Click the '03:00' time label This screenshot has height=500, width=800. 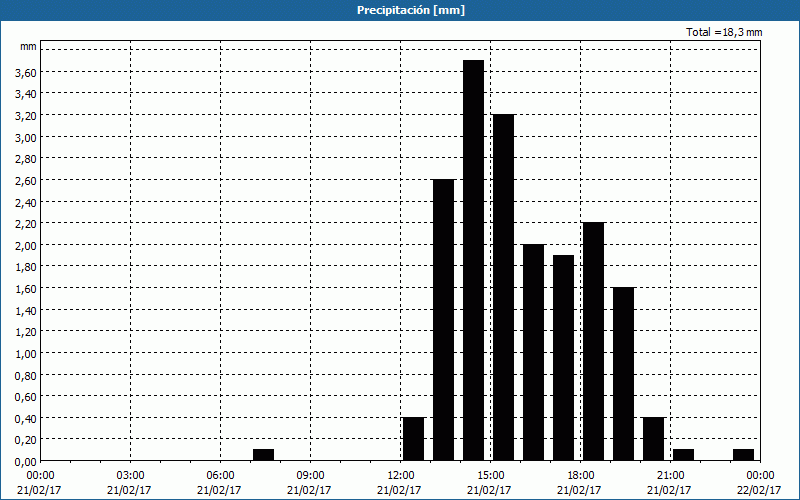[131, 476]
